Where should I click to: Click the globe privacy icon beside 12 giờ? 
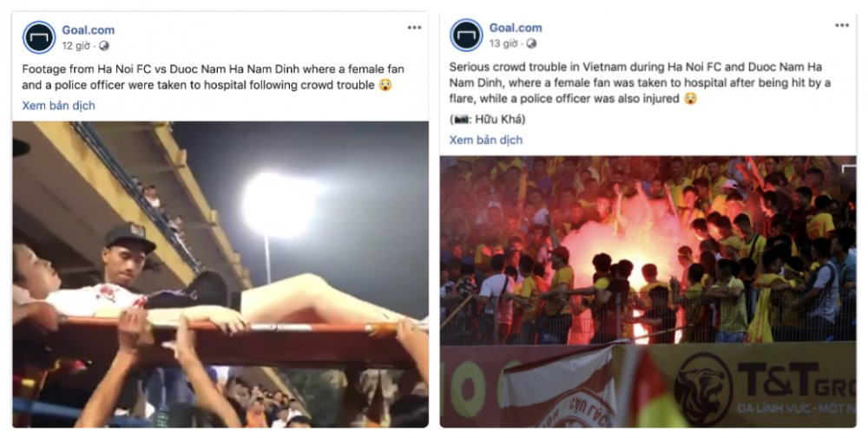pyautogui.click(x=104, y=46)
